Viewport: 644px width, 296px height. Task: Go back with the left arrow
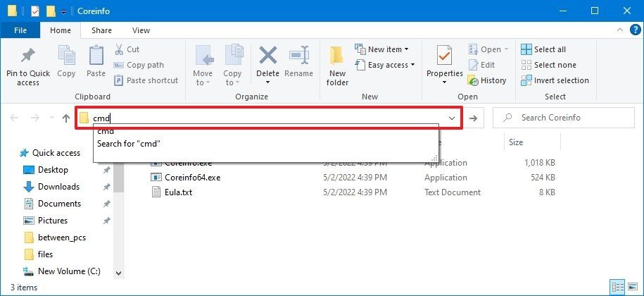point(14,118)
